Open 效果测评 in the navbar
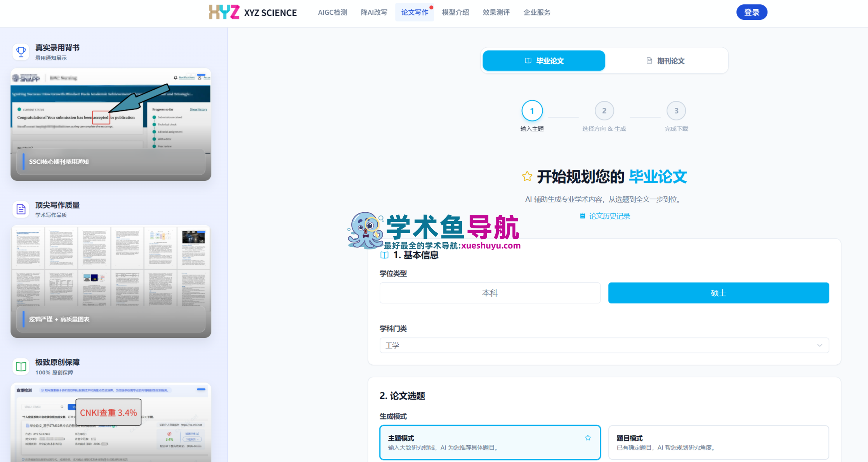The image size is (868, 462). (x=496, y=12)
